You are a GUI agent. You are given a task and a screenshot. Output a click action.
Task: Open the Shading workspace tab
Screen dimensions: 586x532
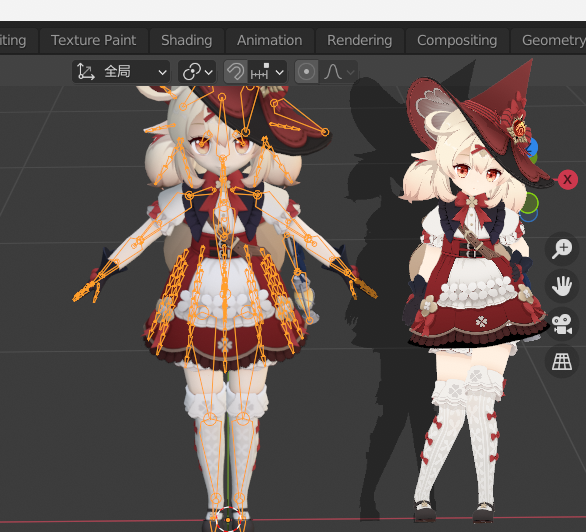point(186,40)
